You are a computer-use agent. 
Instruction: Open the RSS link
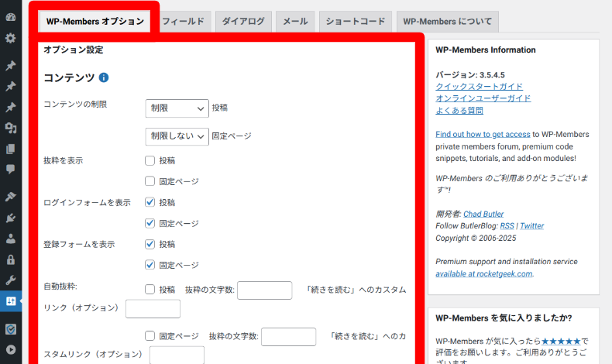[507, 226]
